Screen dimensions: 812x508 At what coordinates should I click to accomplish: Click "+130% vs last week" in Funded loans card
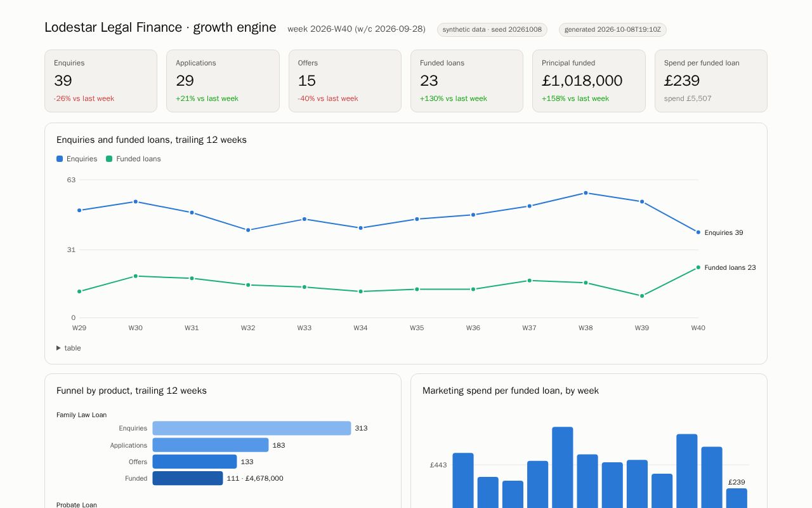pyautogui.click(x=454, y=98)
